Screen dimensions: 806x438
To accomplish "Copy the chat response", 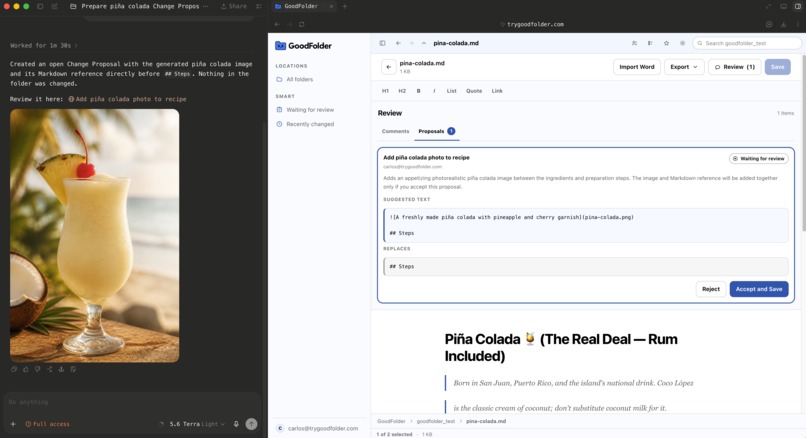I will [x=14, y=369].
